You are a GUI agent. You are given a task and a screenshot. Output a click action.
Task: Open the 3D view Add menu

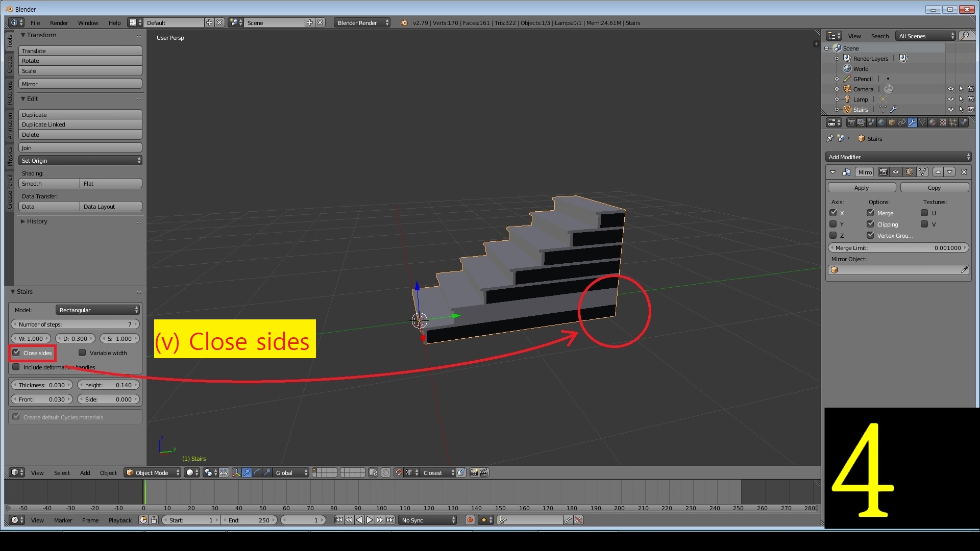click(85, 472)
